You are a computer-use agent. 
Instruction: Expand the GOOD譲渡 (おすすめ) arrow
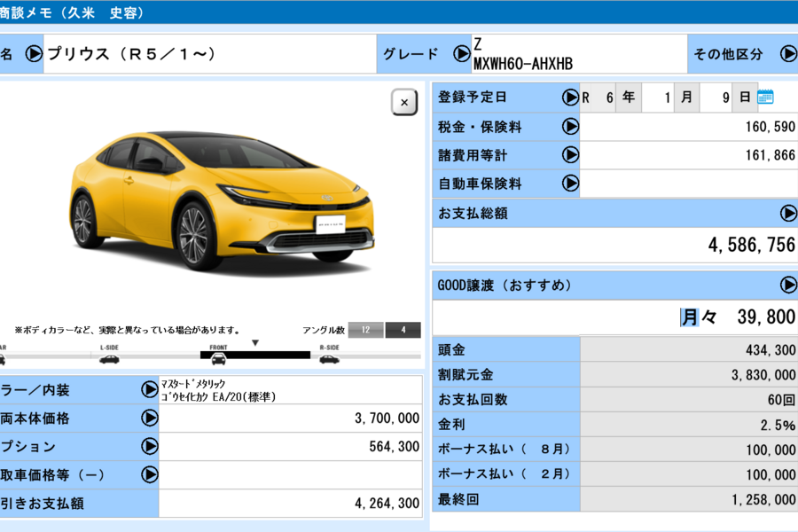pos(787,285)
